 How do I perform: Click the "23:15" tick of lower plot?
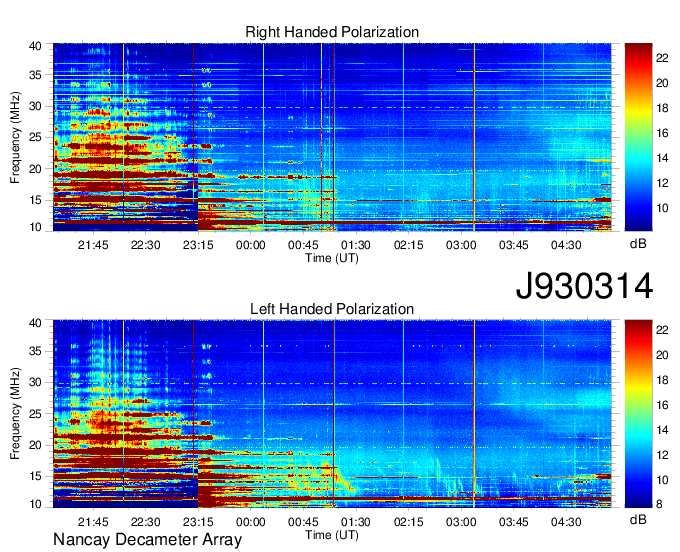198,522
